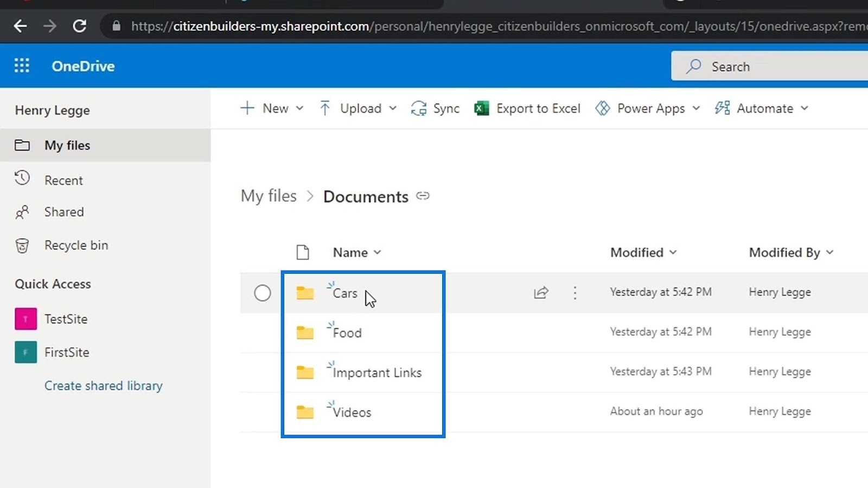Click in the Search box

coord(769,66)
